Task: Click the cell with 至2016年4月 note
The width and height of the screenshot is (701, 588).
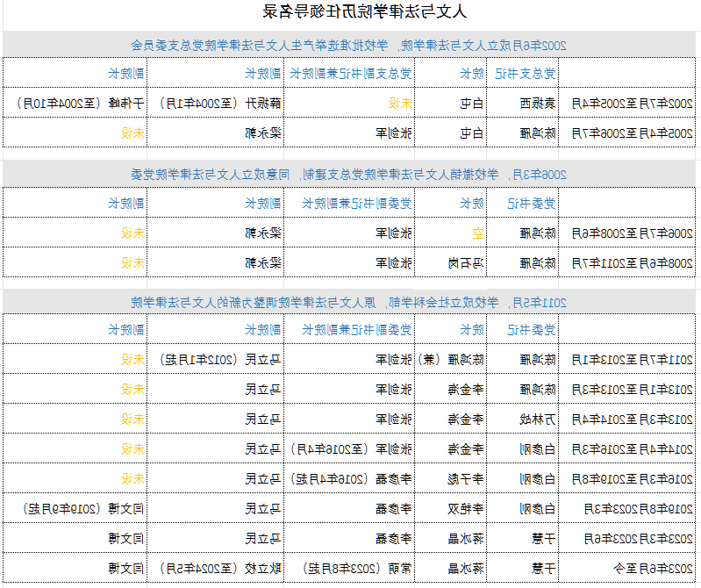Action: pyautogui.click(x=349, y=448)
